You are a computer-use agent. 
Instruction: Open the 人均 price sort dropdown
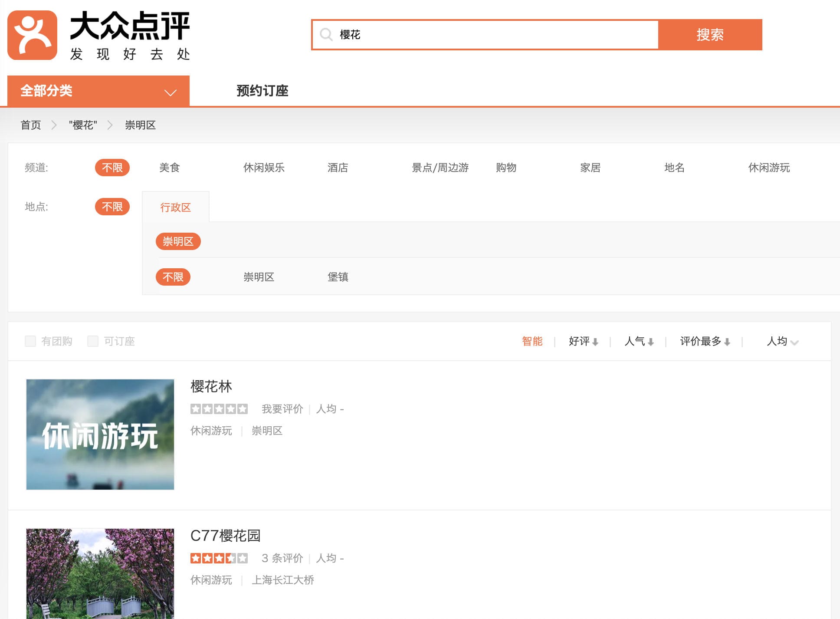(x=782, y=342)
